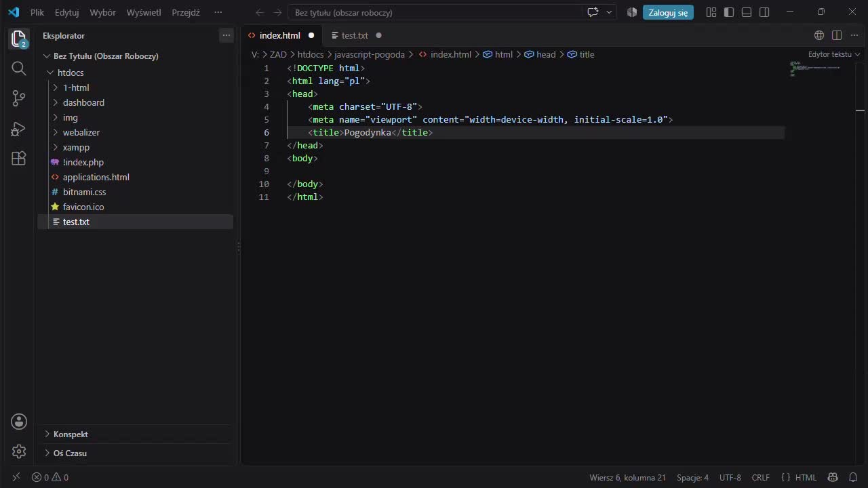Open the chat dropdown arrow in title bar
The width and height of the screenshot is (868, 488).
610,12
